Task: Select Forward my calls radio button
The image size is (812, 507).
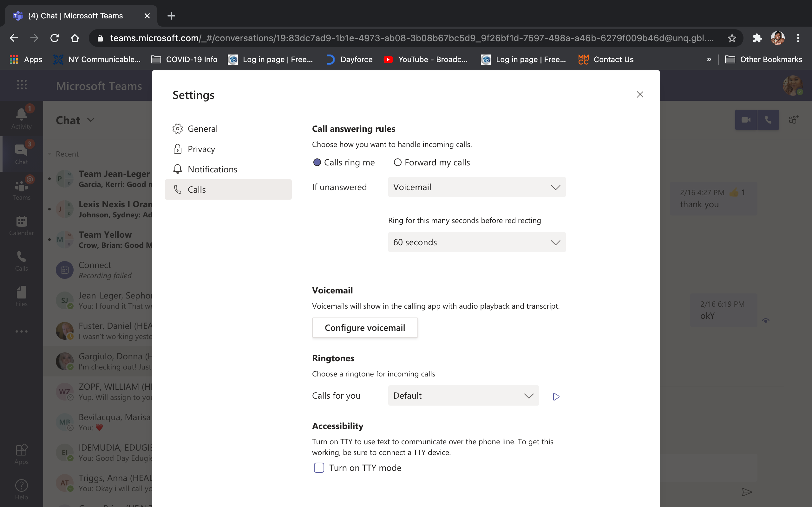Action: (x=398, y=162)
